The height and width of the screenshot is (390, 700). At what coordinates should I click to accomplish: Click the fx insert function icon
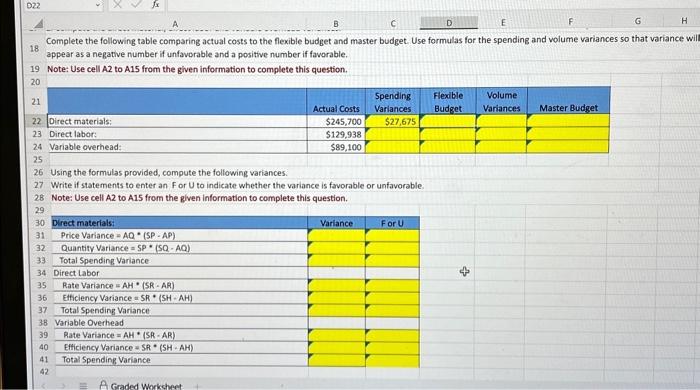pyautogui.click(x=155, y=5)
